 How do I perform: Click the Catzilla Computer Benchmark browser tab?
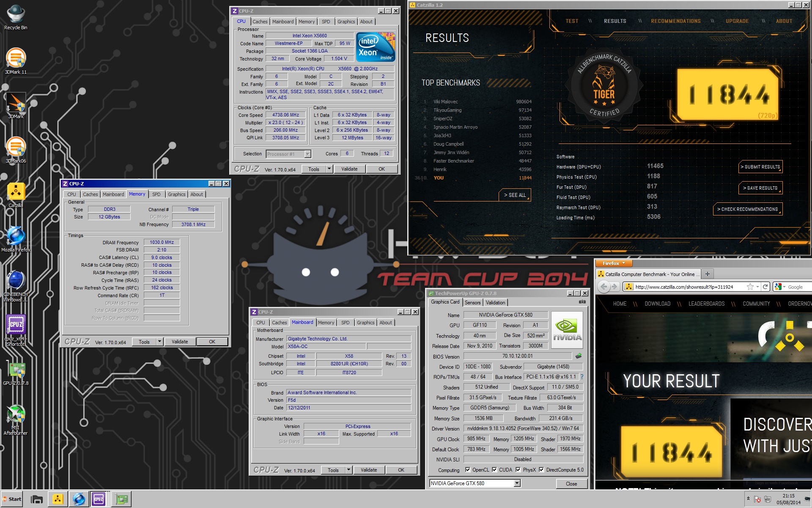coord(648,274)
